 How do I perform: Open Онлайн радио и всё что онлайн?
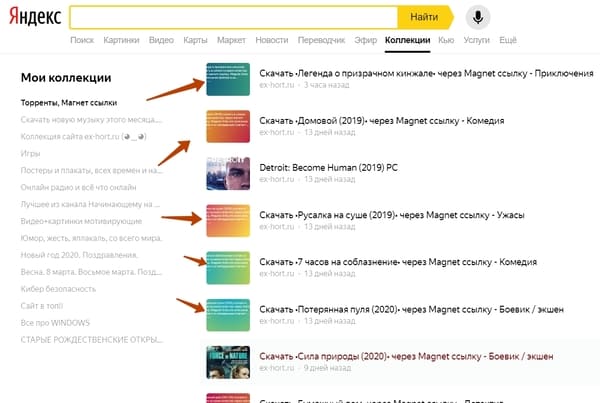pyautogui.click(x=78, y=187)
